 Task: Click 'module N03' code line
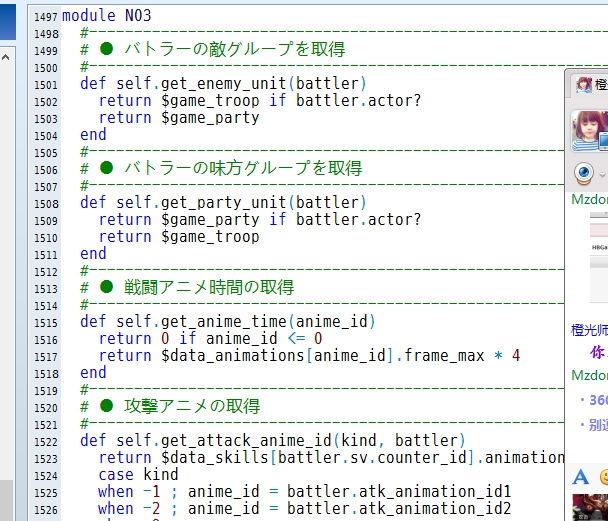[x=107, y=16]
